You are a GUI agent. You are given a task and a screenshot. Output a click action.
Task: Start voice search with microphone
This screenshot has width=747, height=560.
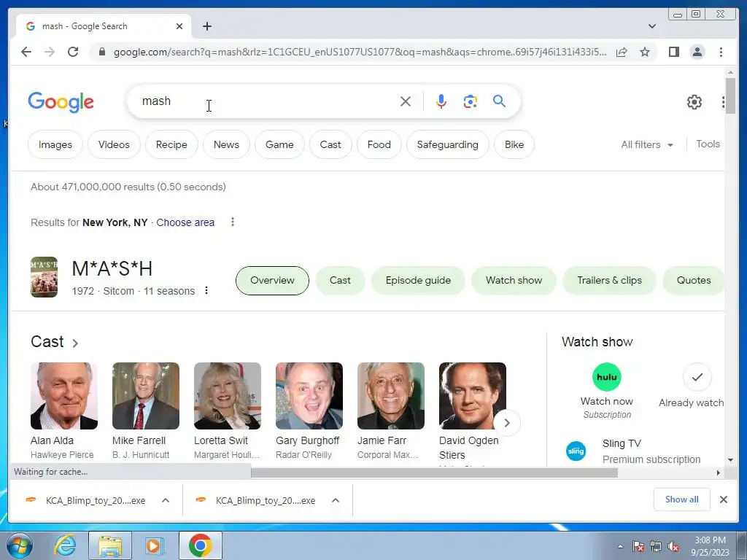point(441,101)
